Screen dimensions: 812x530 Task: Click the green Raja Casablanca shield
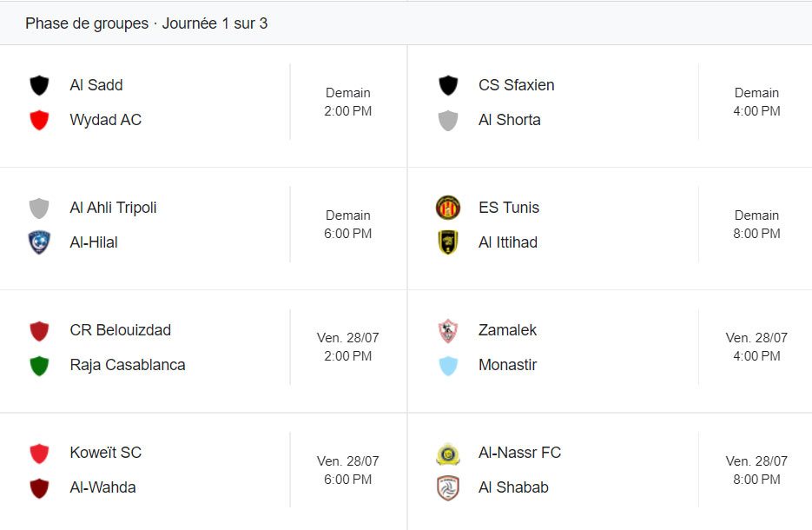point(39,365)
